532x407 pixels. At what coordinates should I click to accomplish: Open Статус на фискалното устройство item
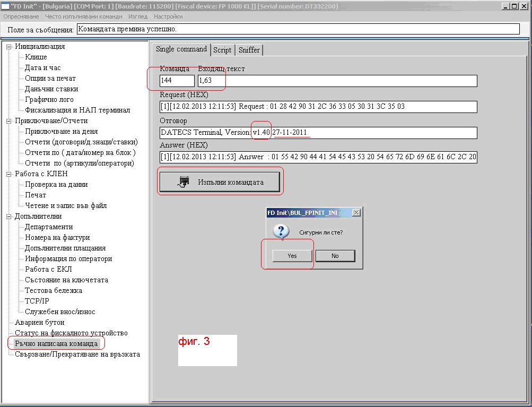pos(71,333)
